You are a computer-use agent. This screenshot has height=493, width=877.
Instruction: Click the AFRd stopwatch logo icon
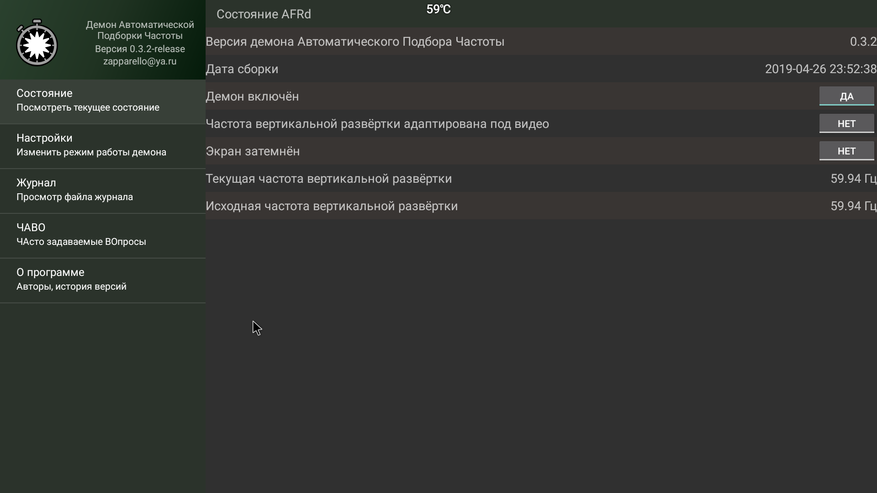36,43
